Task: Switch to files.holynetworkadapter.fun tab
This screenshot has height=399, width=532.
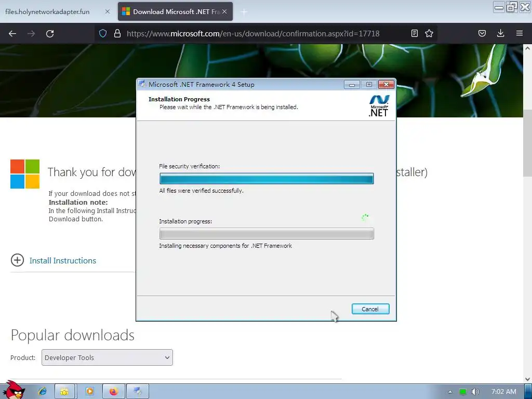Action: point(47,11)
